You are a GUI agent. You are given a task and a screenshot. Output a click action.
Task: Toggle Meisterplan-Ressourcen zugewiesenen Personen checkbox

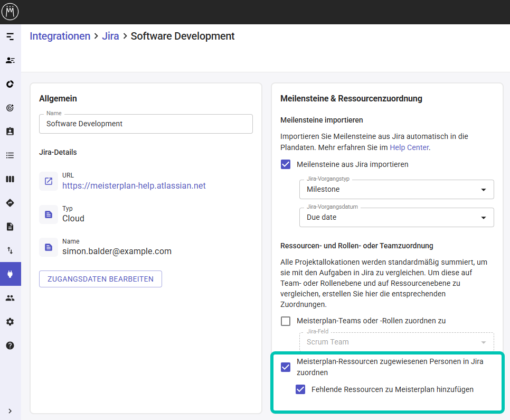286,367
